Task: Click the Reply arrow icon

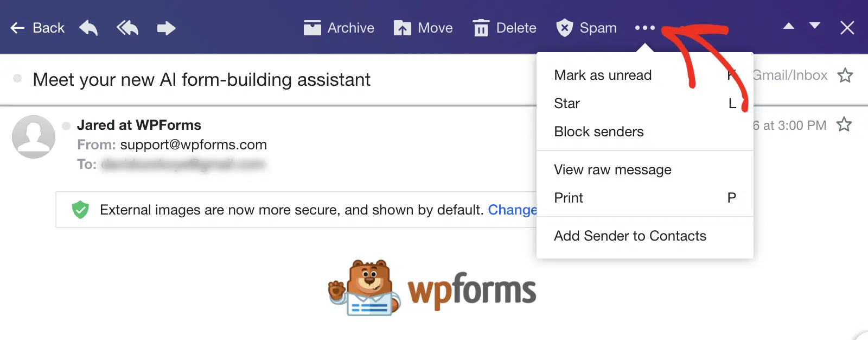Action: pos(88,28)
